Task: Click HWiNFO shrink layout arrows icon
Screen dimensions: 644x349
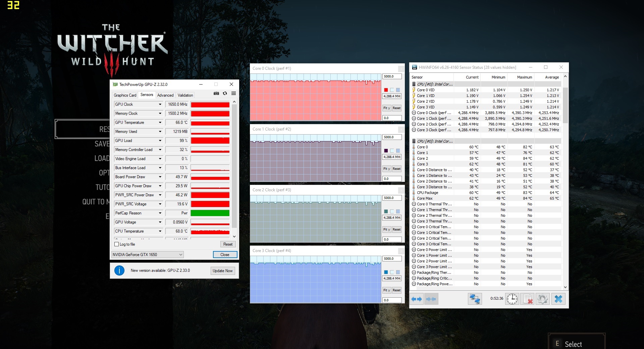Action: pos(431,299)
